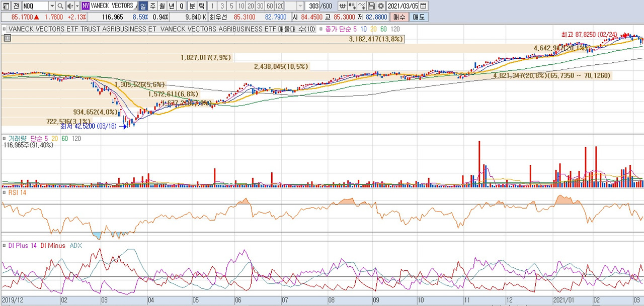Click the MOO ticker symbol input field
Image resolution: width=644 pixels, height=306 pixels.
(x=35, y=6)
